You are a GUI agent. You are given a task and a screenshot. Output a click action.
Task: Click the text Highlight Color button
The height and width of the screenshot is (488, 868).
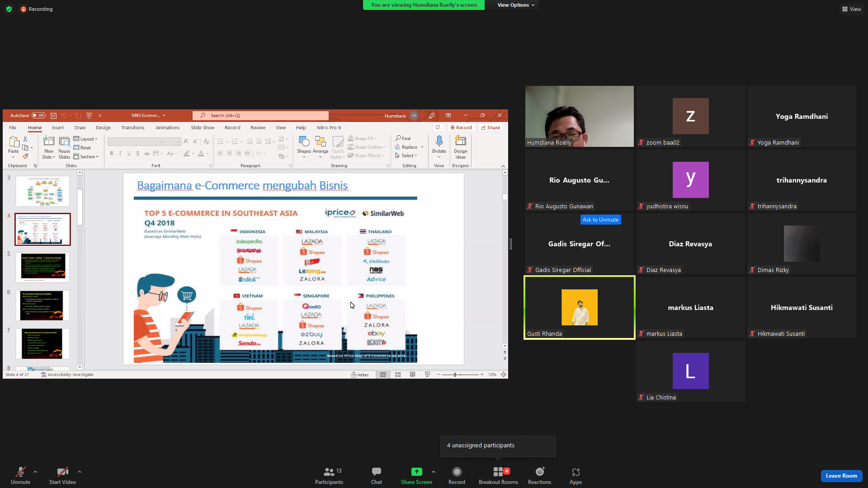pos(186,154)
